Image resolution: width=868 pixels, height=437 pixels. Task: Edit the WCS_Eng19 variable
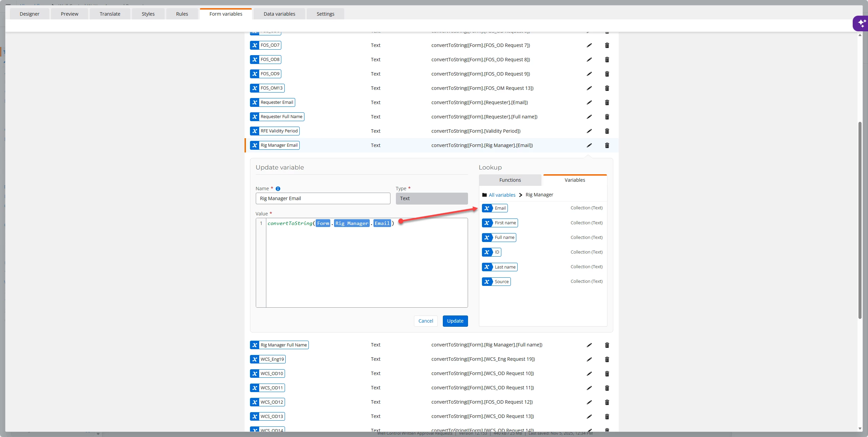tap(589, 359)
